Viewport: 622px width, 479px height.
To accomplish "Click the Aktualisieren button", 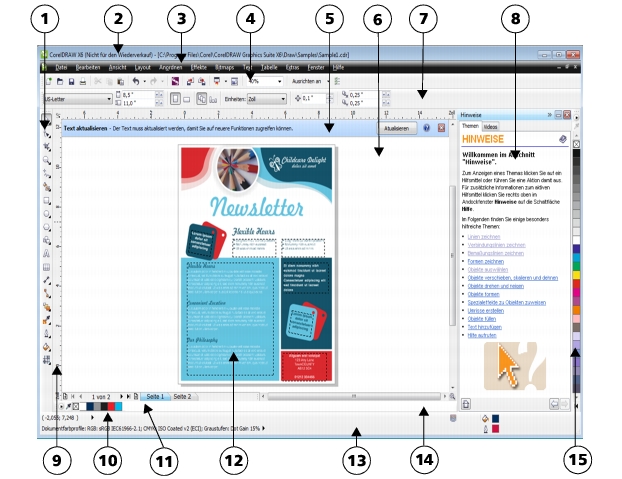I will (395, 129).
